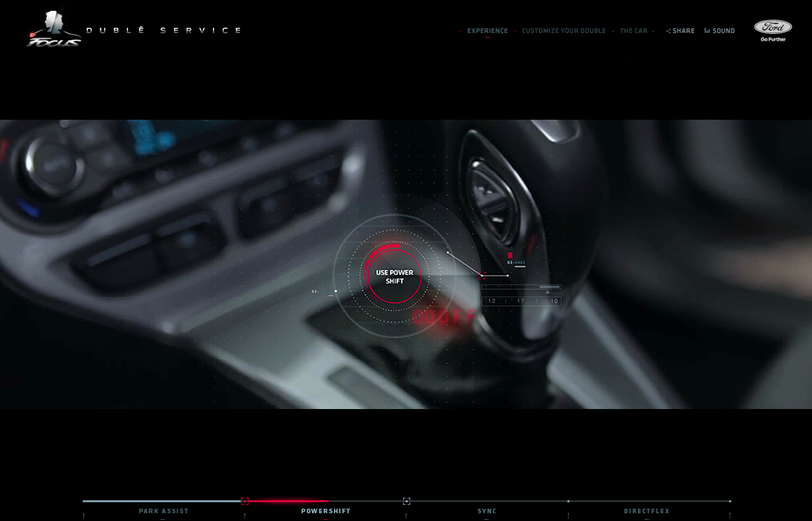
Task: Jump to the DirectFlex chapter
Action: 646,511
